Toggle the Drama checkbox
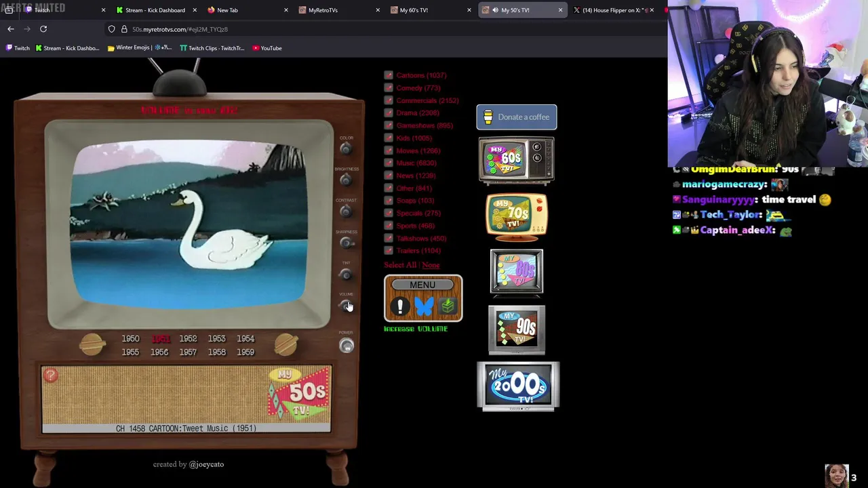868x488 pixels. 389,113
